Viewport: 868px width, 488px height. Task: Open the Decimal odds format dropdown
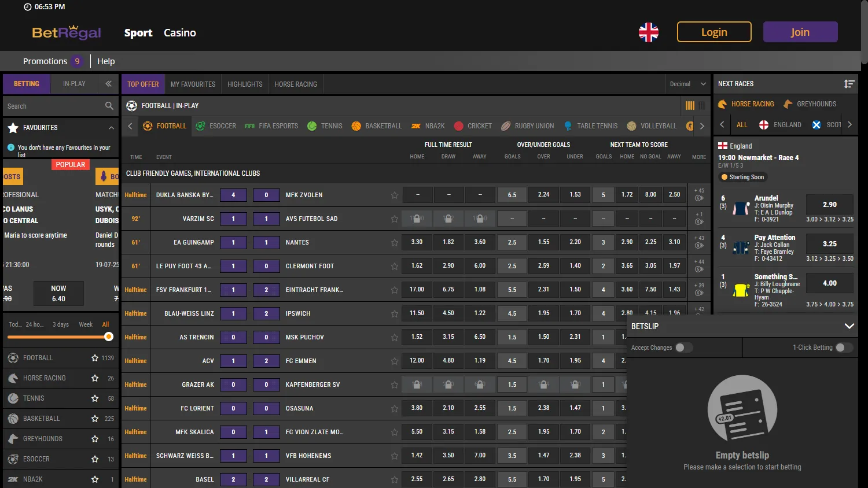(x=687, y=84)
